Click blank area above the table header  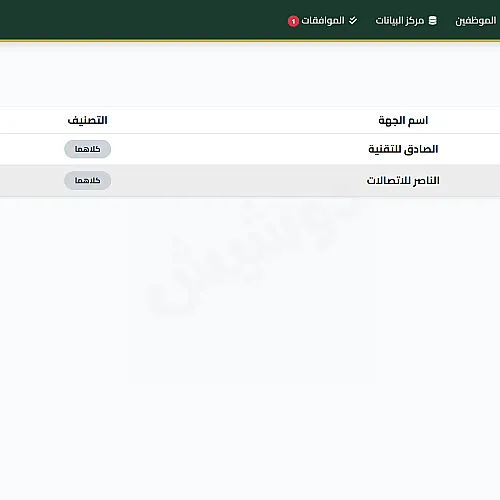[250, 75]
